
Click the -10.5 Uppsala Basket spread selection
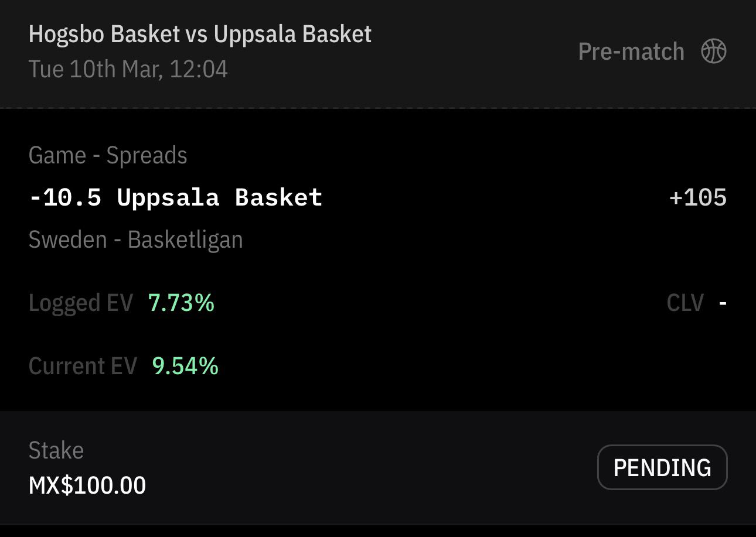point(175,198)
